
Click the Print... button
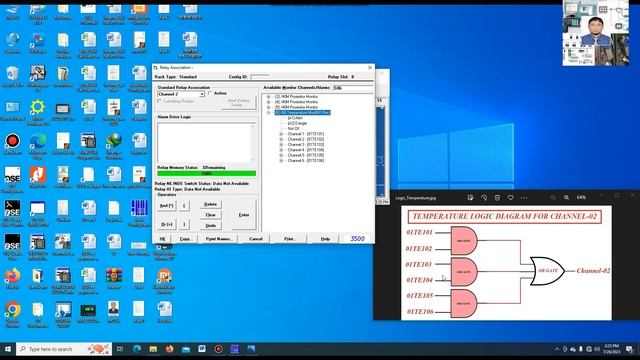(290, 239)
